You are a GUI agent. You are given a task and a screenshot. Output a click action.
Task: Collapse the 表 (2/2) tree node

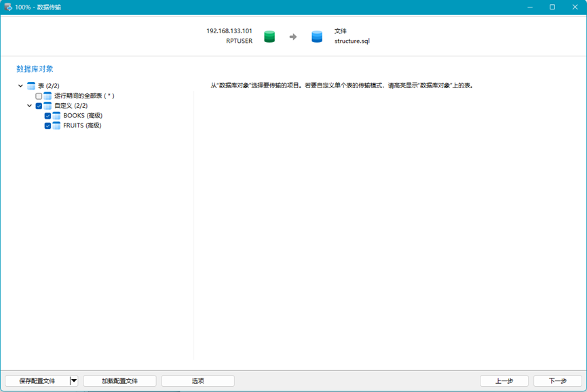coord(20,86)
